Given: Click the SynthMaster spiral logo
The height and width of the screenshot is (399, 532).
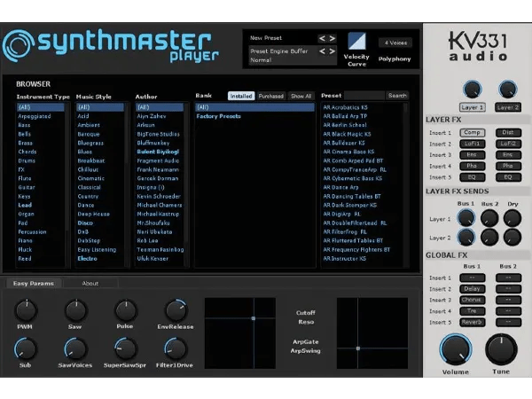Looking at the screenshot, I should coord(19,45).
